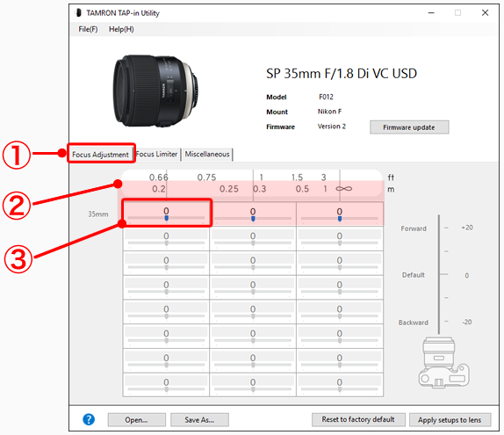Click the F012 model value
The image size is (504, 435).
(326, 97)
